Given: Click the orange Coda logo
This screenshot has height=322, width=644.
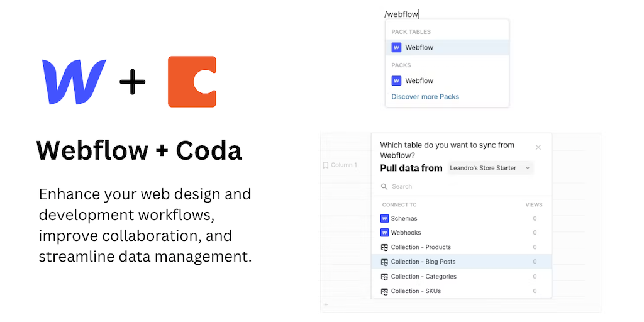Looking at the screenshot, I should (192, 82).
